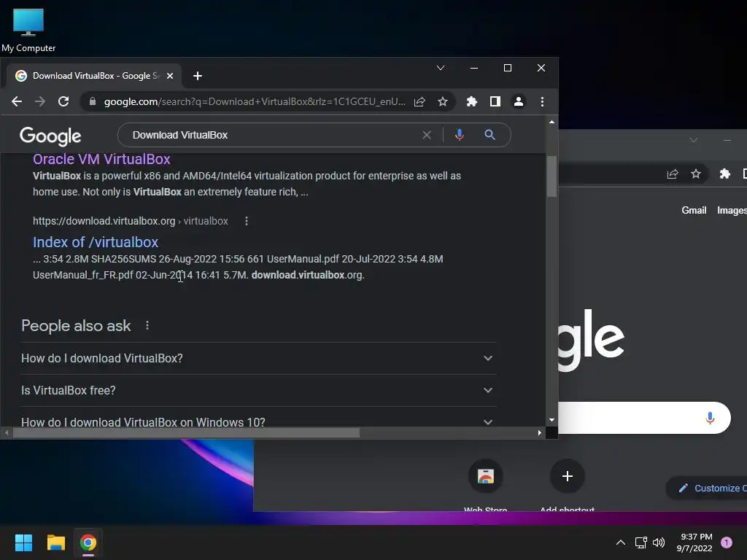The width and height of the screenshot is (747, 560).
Task: Open Gmail in the background Chrome window
Action: click(x=694, y=211)
